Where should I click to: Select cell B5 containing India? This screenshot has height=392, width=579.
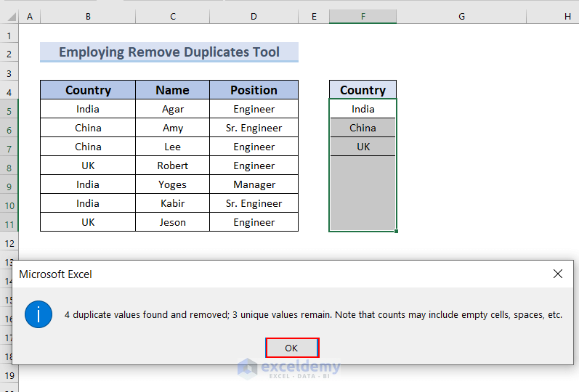[88, 109]
